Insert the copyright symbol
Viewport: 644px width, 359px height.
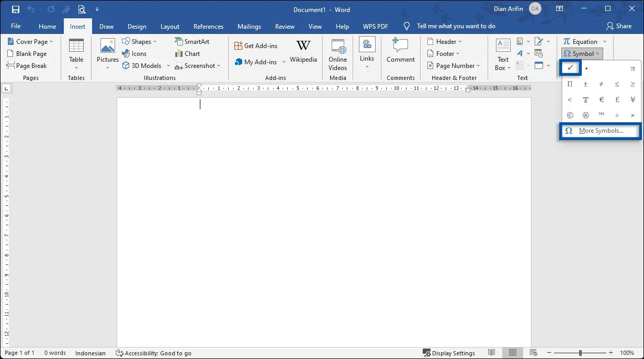(570, 115)
